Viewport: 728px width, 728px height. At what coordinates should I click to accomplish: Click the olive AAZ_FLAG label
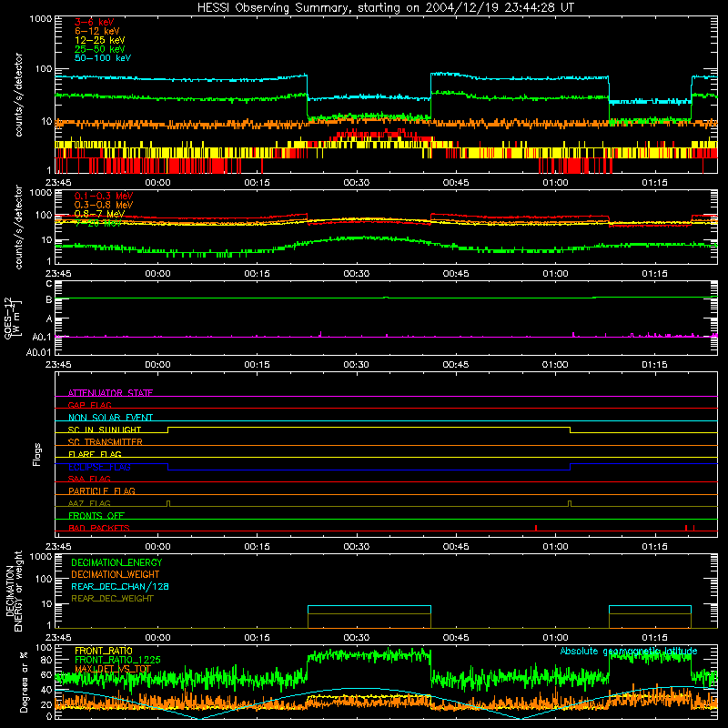(x=89, y=503)
